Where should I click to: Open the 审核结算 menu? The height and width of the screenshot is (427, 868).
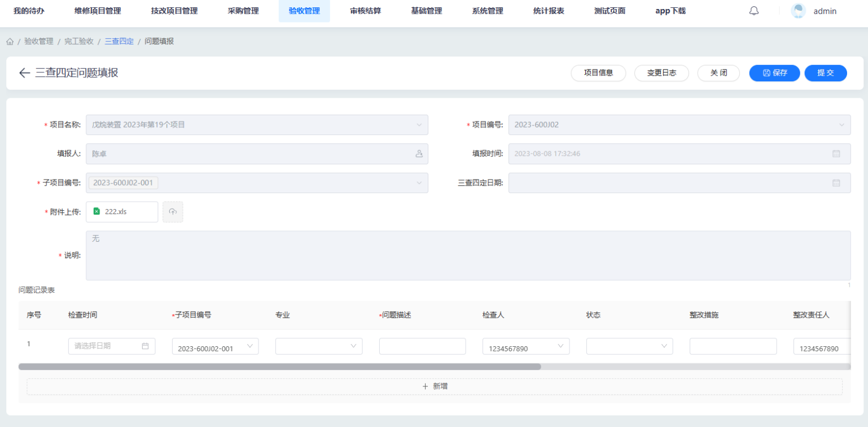click(365, 11)
